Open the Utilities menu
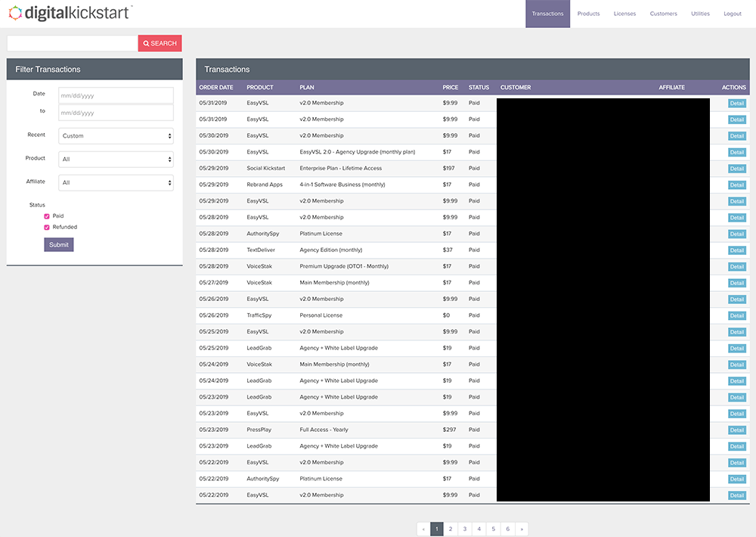 pyautogui.click(x=700, y=14)
